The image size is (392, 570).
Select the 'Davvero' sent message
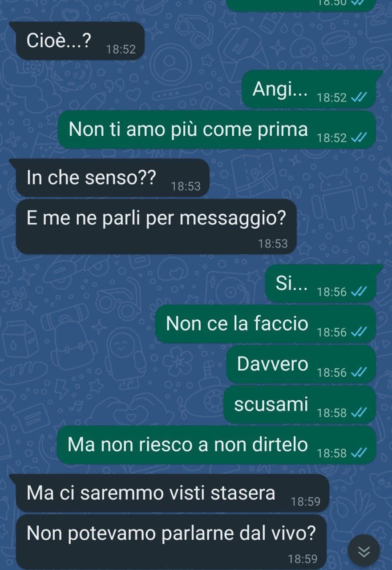click(x=301, y=364)
